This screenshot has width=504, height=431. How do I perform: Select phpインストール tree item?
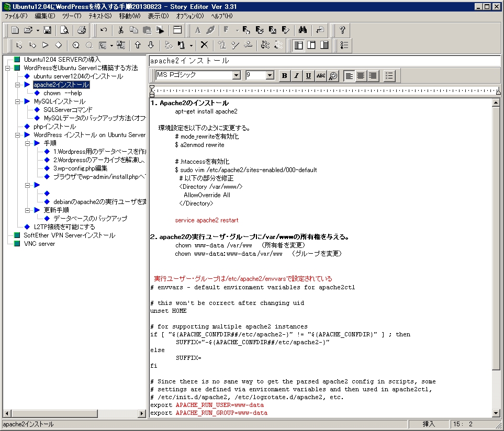(x=54, y=127)
